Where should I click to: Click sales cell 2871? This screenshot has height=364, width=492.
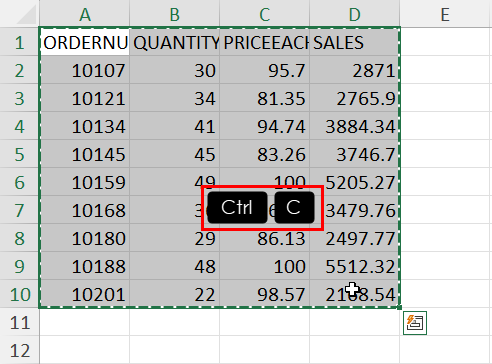click(355, 70)
